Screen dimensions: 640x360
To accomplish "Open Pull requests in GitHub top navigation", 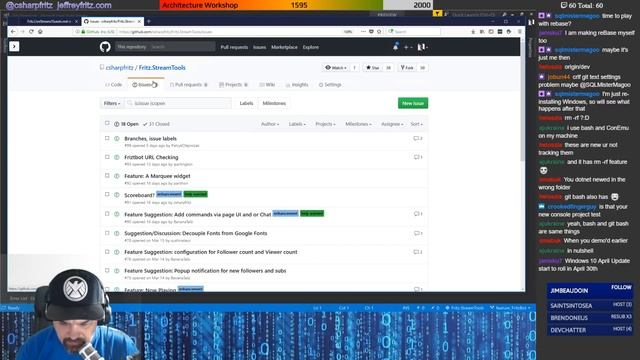I will click(x=234, y=47).
